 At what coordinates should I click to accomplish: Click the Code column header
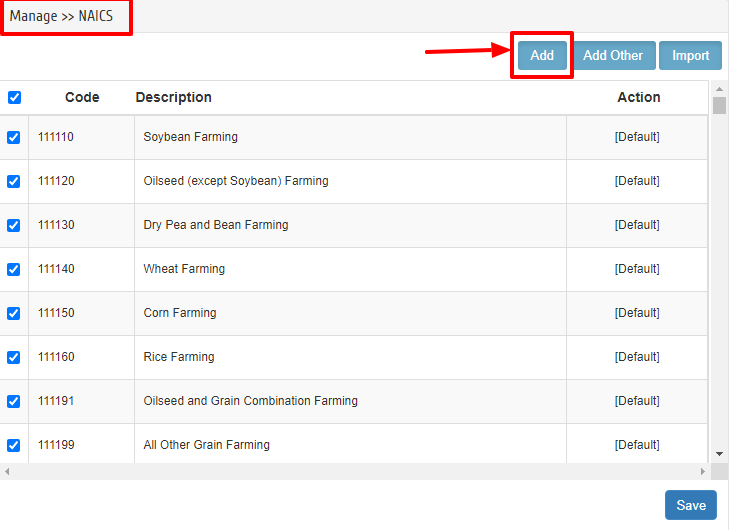(x=82, y=97)
